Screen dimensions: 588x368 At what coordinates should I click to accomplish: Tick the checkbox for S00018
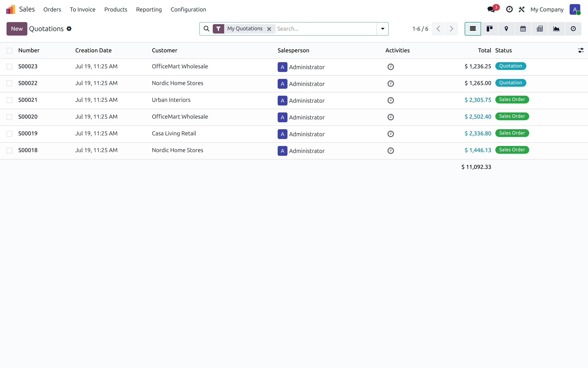click(x=9, y=151)
